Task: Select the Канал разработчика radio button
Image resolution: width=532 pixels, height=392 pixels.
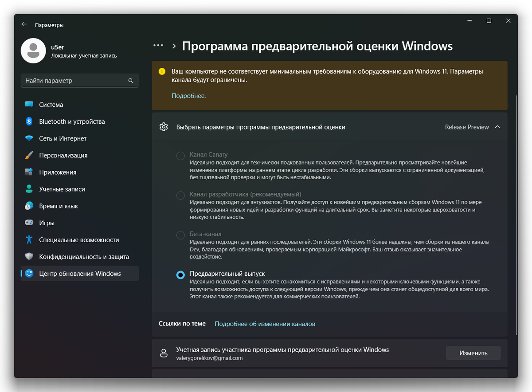Action: [180, 196]
